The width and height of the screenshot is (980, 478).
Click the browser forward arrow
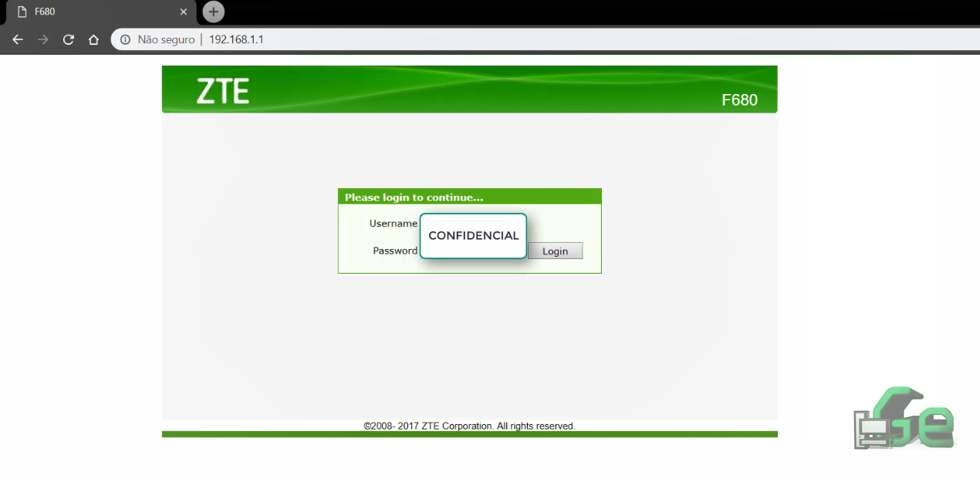point(43,39)
